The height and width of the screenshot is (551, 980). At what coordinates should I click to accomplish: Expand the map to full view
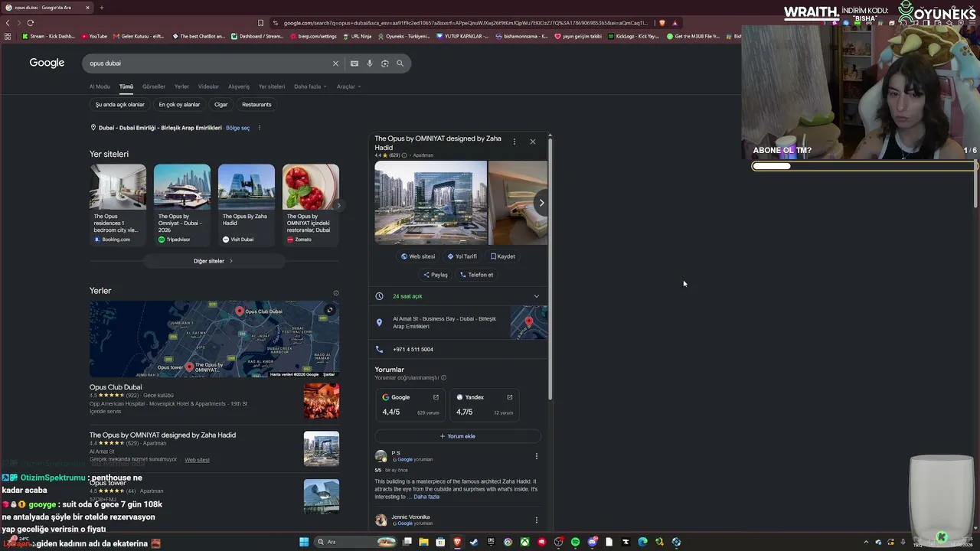pyautogui.click(x=329, y=310)
